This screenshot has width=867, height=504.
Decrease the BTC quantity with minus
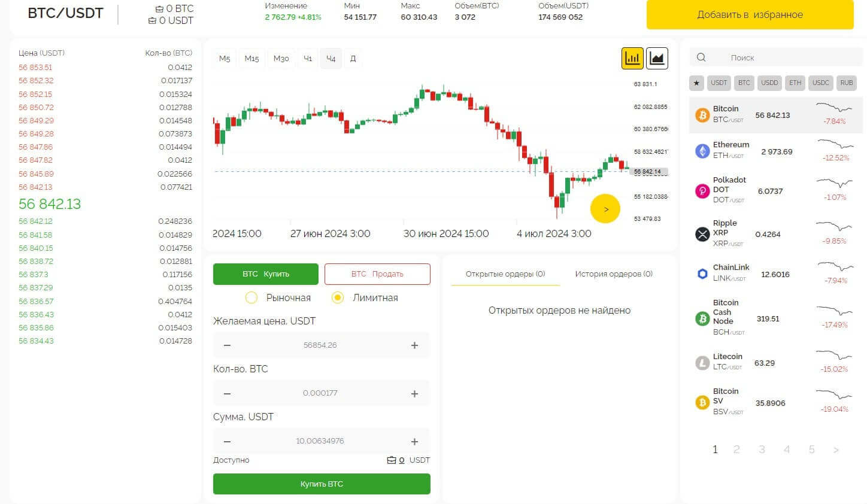(x=227, y=393)
